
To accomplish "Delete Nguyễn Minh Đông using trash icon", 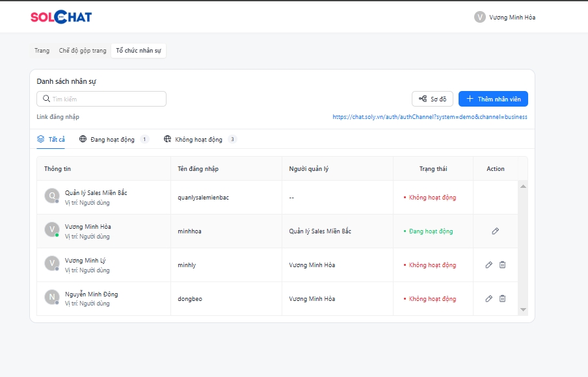I will pyautogui.click(x=502, y=298).
